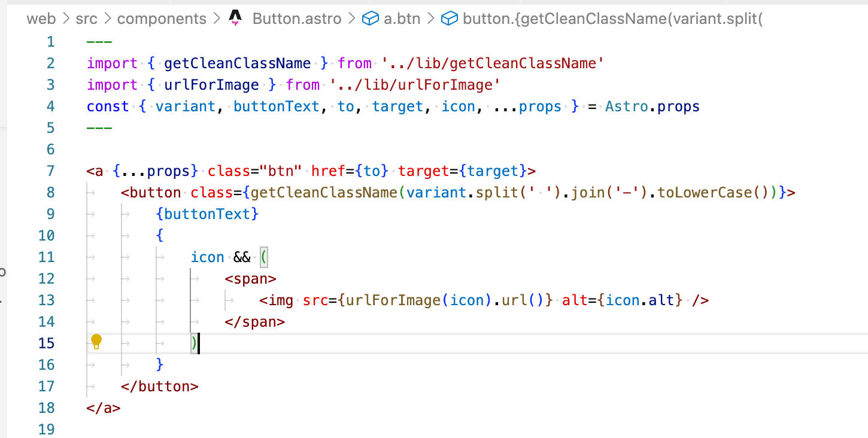Click line number 1 in gutter
This screenshot has height=438, width=868.
pos(50,42)
